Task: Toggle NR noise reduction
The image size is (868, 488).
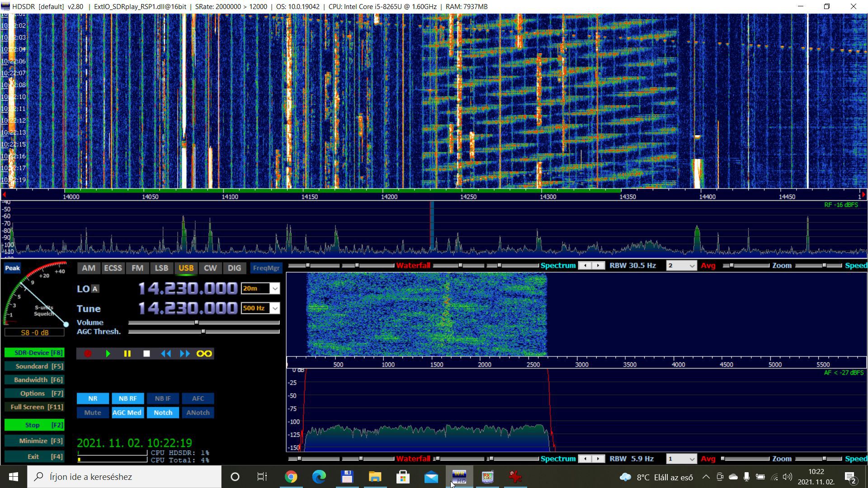Action: [x=93, y=399]
